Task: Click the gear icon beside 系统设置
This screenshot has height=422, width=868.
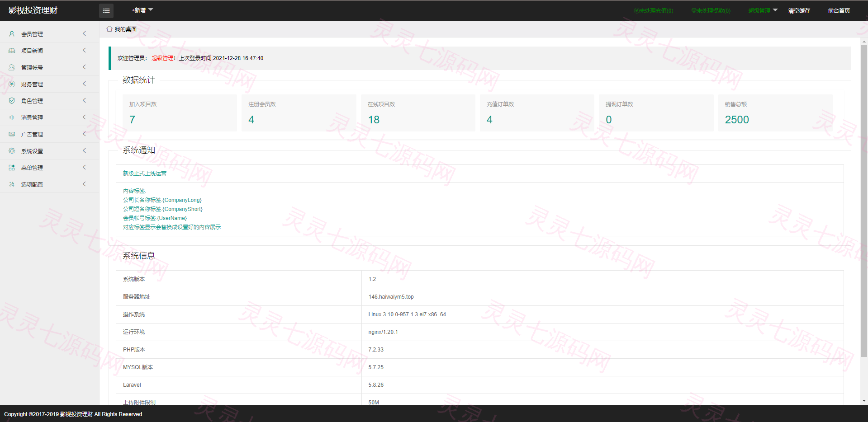Action: pyautogui.click(x=12, y=151)
